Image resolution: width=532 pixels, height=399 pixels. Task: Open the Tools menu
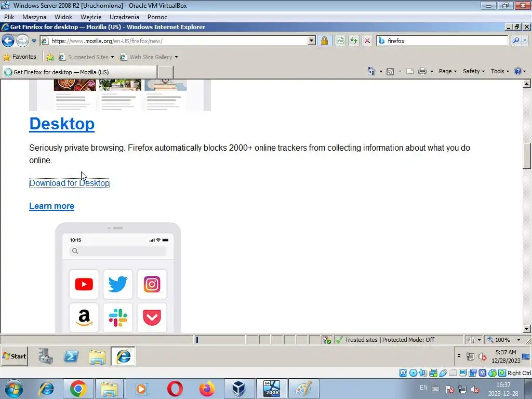500,71
